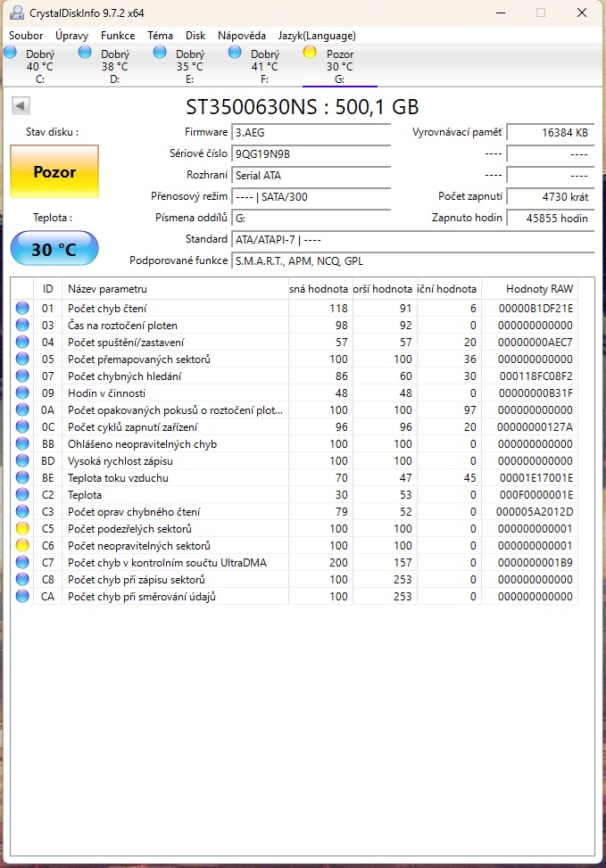Viewport: 606px width, 868px height.
Task: Select the Hodin v činnosti parameter name
Action: [107, 393]
